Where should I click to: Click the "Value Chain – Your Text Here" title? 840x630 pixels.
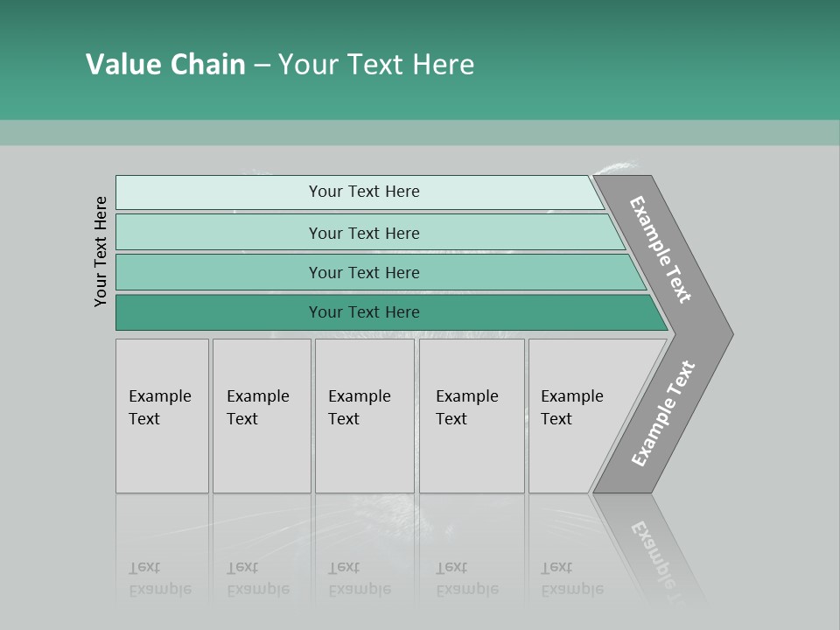[x=280, y=65]
